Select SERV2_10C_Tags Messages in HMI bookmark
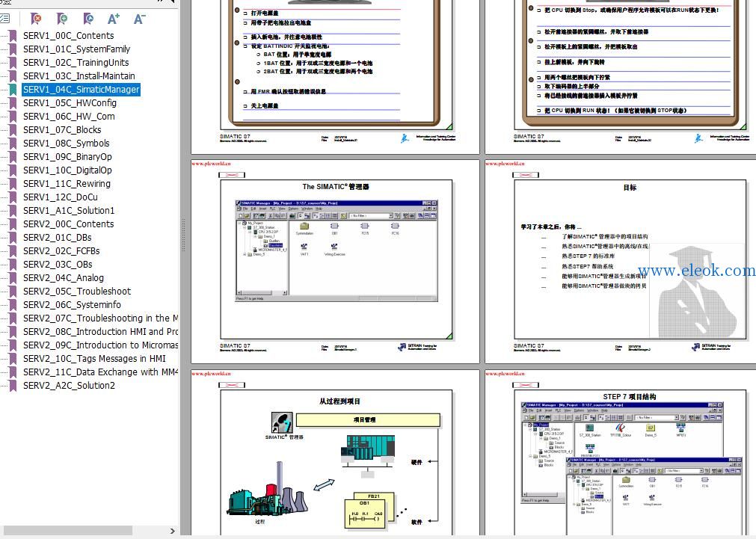Image resolution: width=756 pixels, height=539 pixels. pyautogui.click(x=94, y=359)
